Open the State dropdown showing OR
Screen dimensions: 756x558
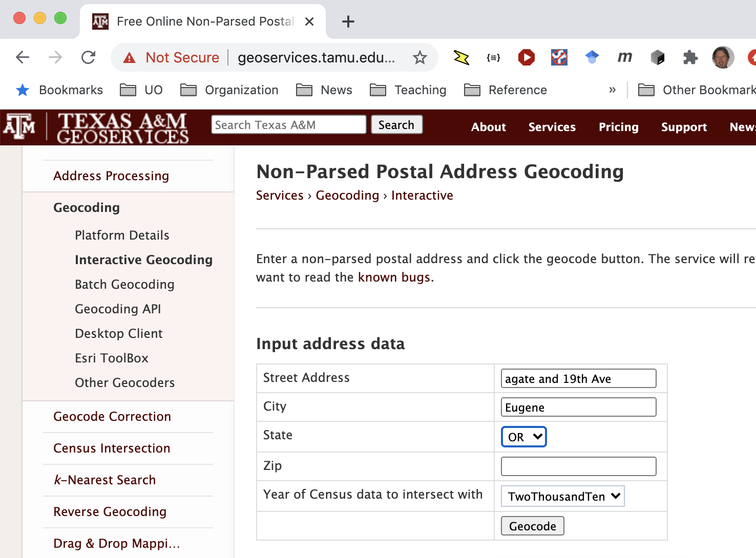click(x=523, y=437)
